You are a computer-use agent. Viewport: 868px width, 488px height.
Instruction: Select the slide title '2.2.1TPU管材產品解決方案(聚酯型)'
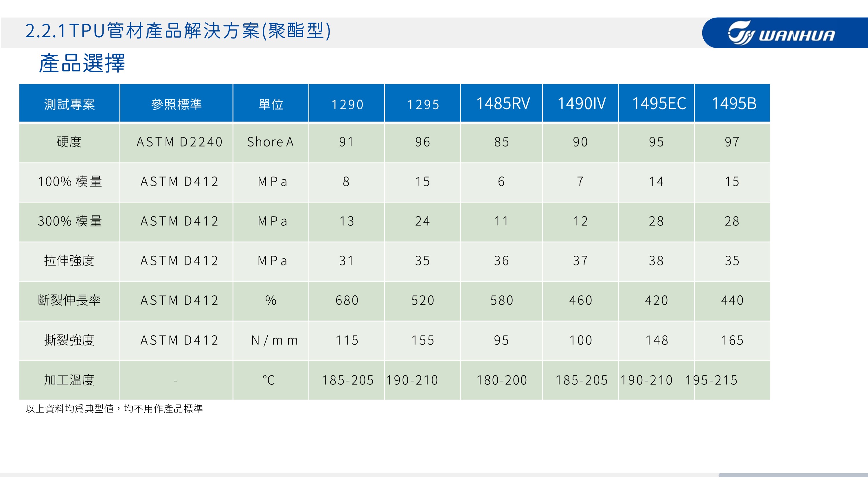pos(178,31)
